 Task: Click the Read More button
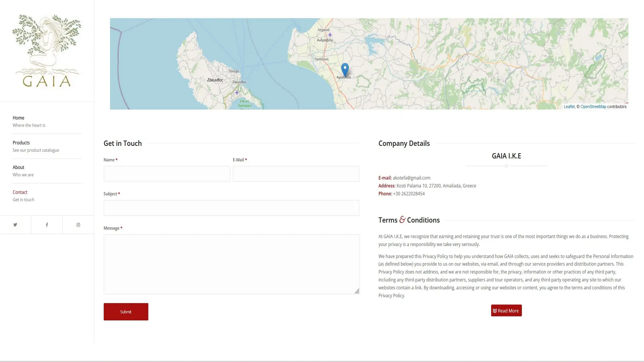[506, 311]
